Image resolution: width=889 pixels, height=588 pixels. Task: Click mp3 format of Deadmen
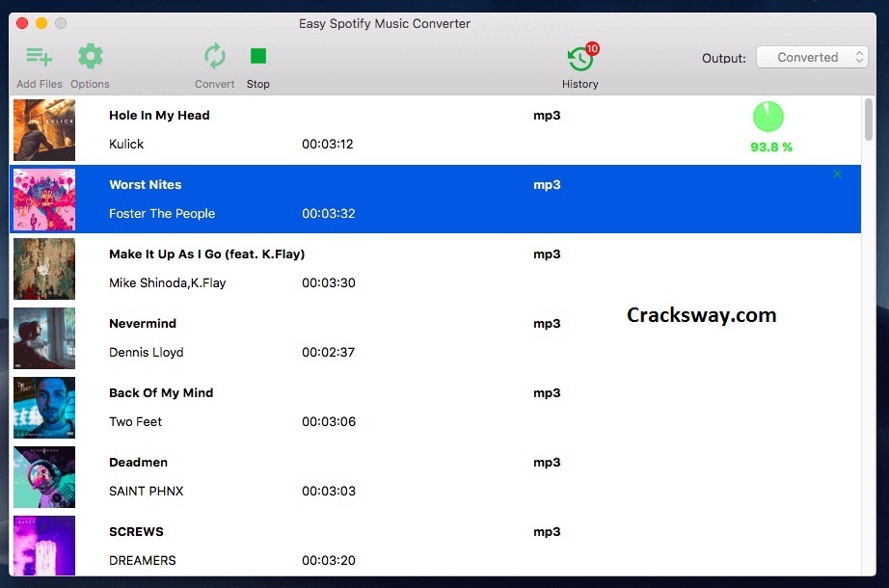[x=547, y=463]
